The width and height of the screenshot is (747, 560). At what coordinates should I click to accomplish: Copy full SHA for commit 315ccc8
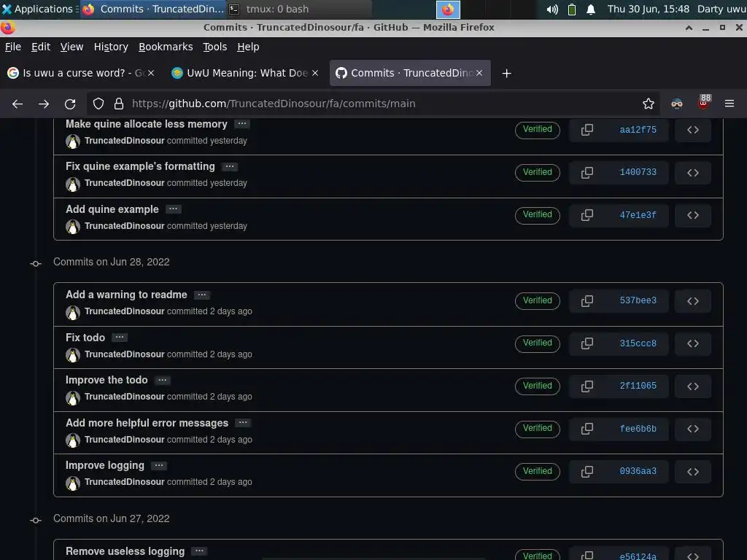pyautogui.click(x=587, y=343)
